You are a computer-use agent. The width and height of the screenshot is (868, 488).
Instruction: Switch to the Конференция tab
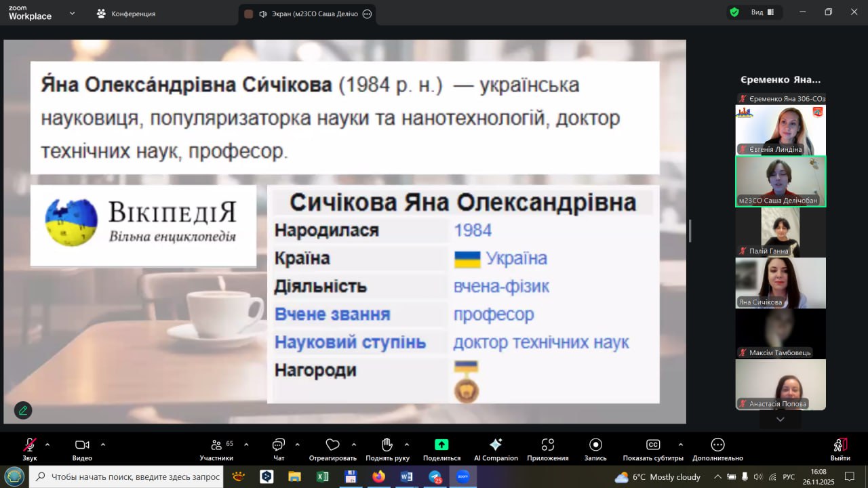(126, 14)
